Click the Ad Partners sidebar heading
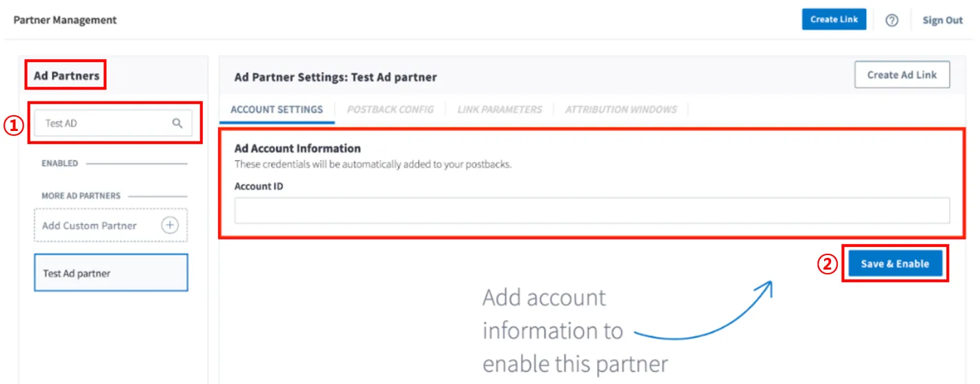This screenshot has height=384, width=980. click(66, 76)
